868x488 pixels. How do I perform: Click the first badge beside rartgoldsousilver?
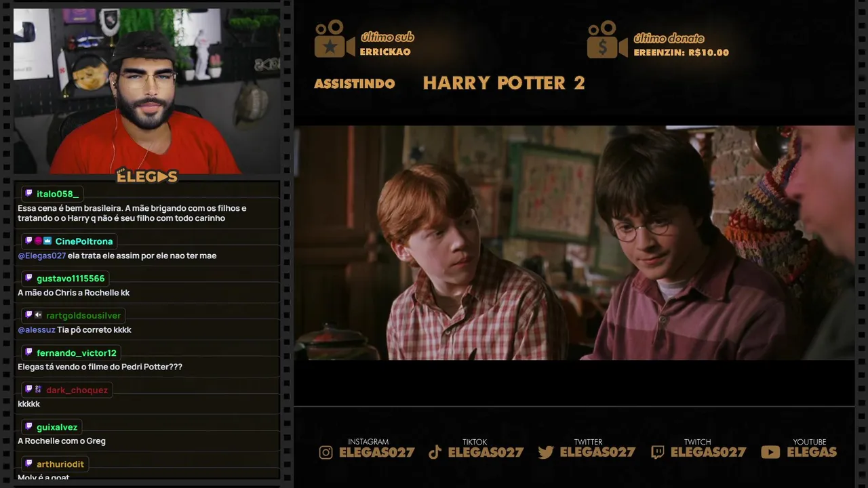(x=29, y=315)
